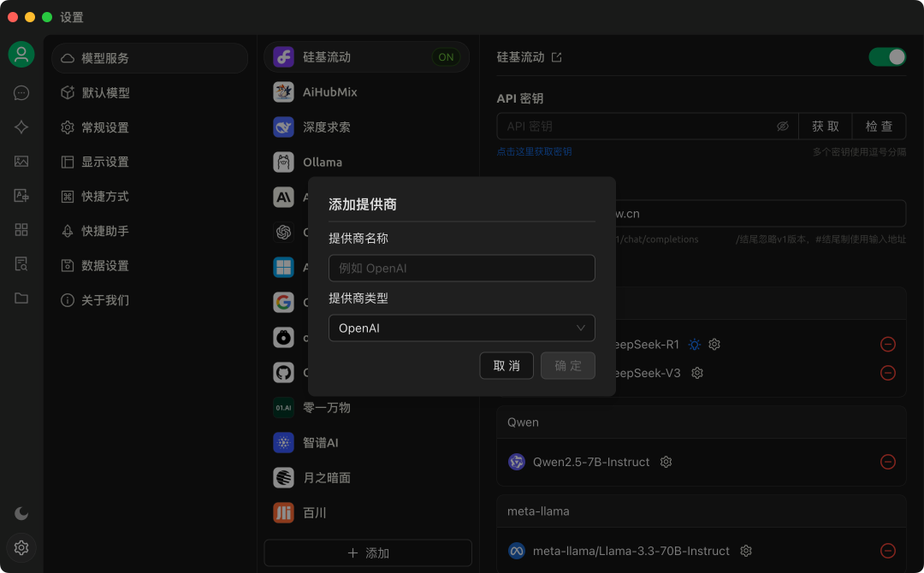Select 百川 provider in list
This screenshot has height=573, width=924.
(x=366, y=513)
